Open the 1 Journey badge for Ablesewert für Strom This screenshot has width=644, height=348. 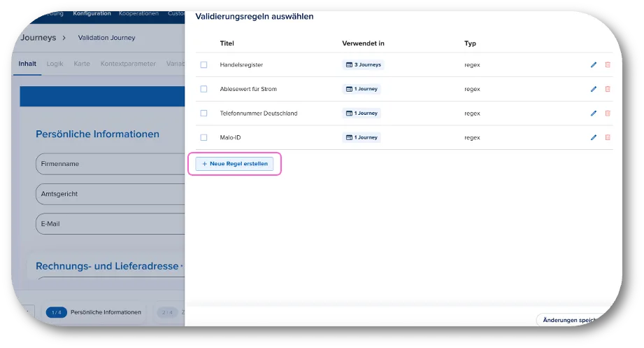(362, 89)
